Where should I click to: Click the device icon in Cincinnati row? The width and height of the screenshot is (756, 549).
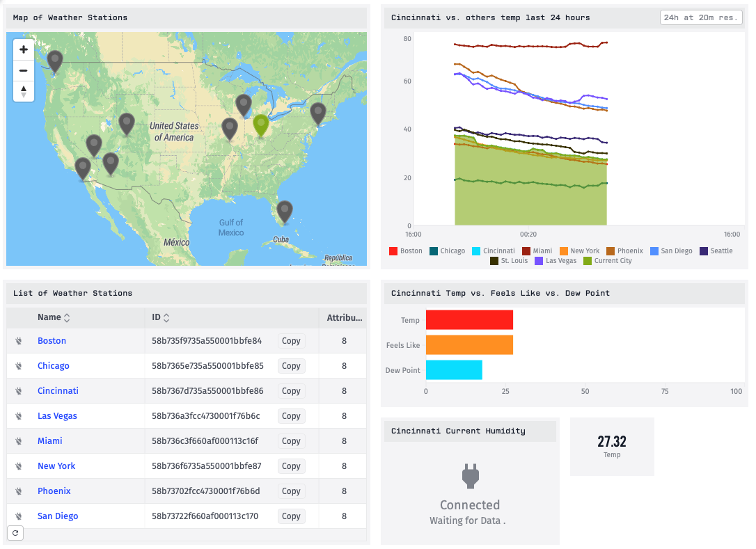pyautogui.click(x=18, y=391)
